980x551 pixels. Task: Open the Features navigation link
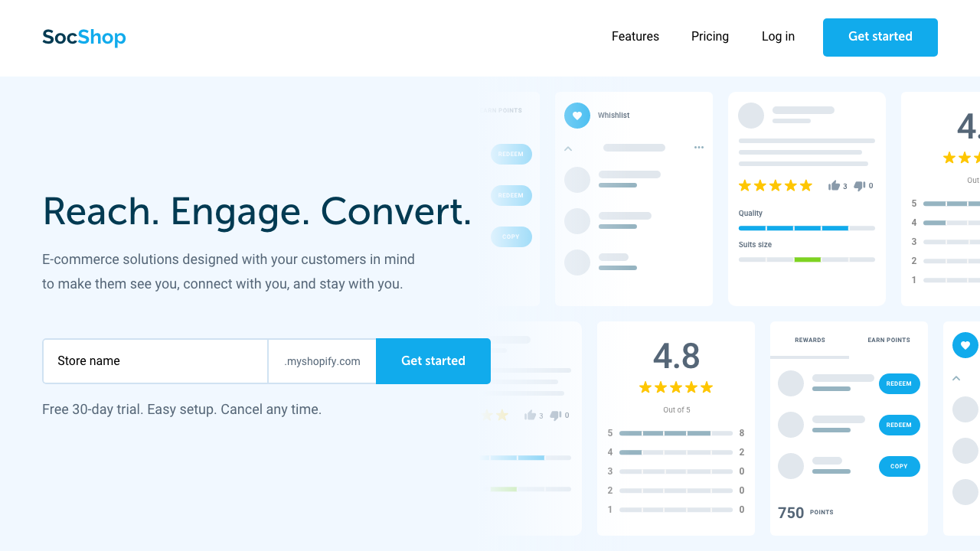pos(635,37)
